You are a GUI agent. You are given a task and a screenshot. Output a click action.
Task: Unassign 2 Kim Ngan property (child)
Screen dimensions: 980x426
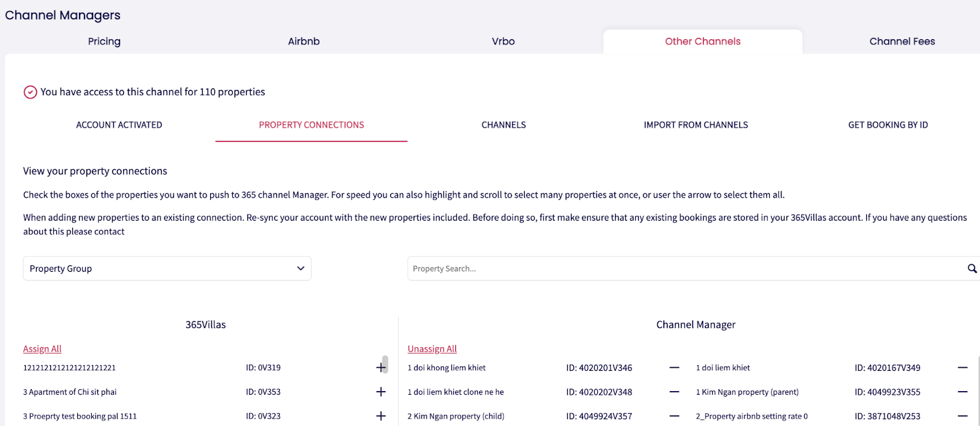coord(674,416)
